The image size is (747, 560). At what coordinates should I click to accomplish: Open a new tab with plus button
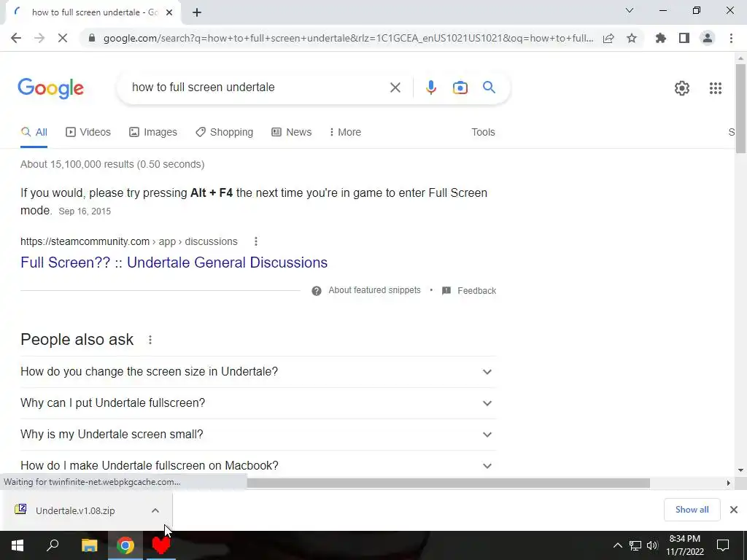197,13
